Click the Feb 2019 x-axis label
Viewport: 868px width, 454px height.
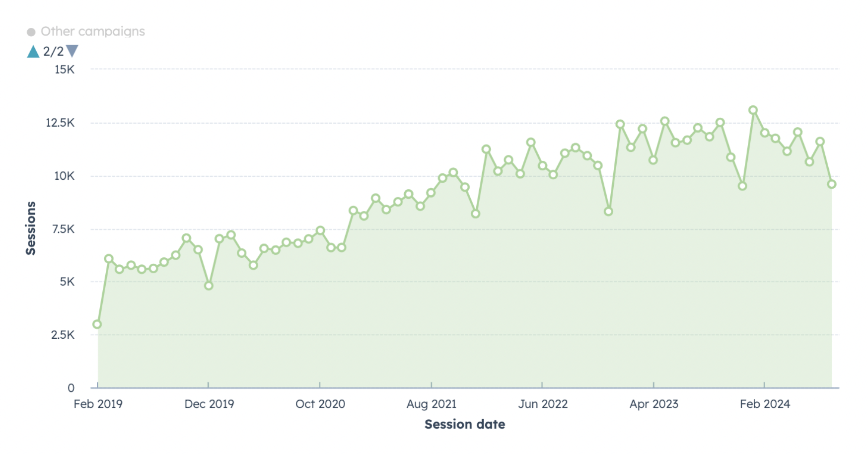point(98,404)
